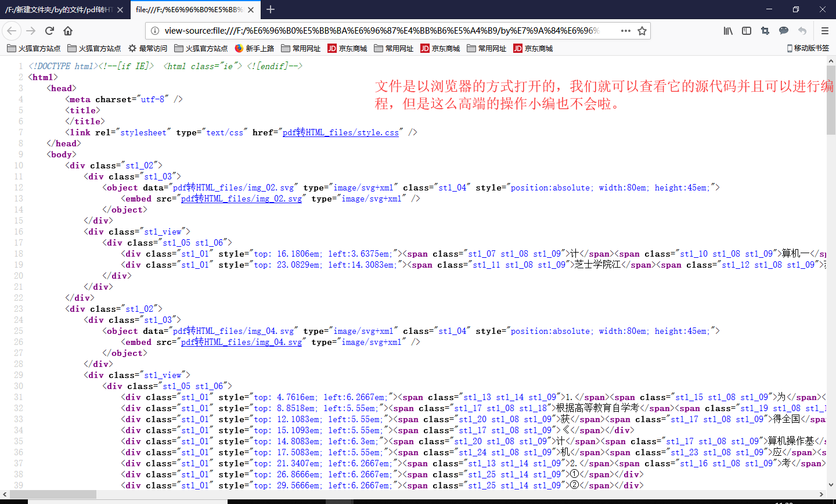Toggle the sidebars view icon
Viewport: 836px width, 504px height.
coord(747,31)
